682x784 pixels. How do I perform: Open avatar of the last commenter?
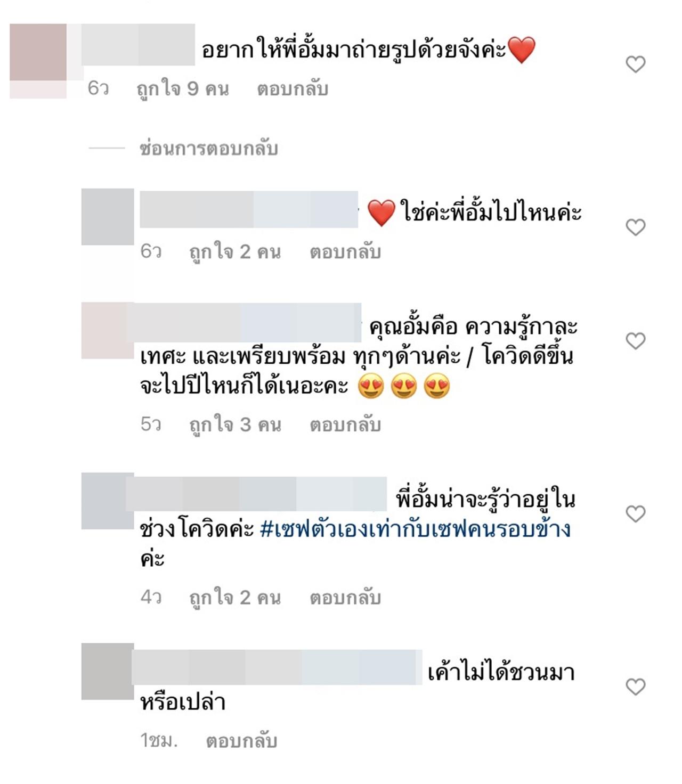(x=108, y=671)
